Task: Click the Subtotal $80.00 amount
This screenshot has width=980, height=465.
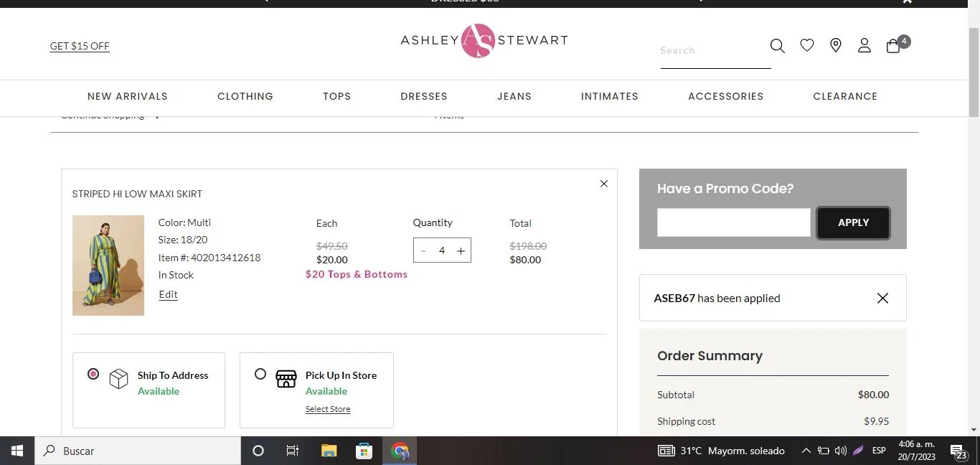Action: click(x=873, y=395)
